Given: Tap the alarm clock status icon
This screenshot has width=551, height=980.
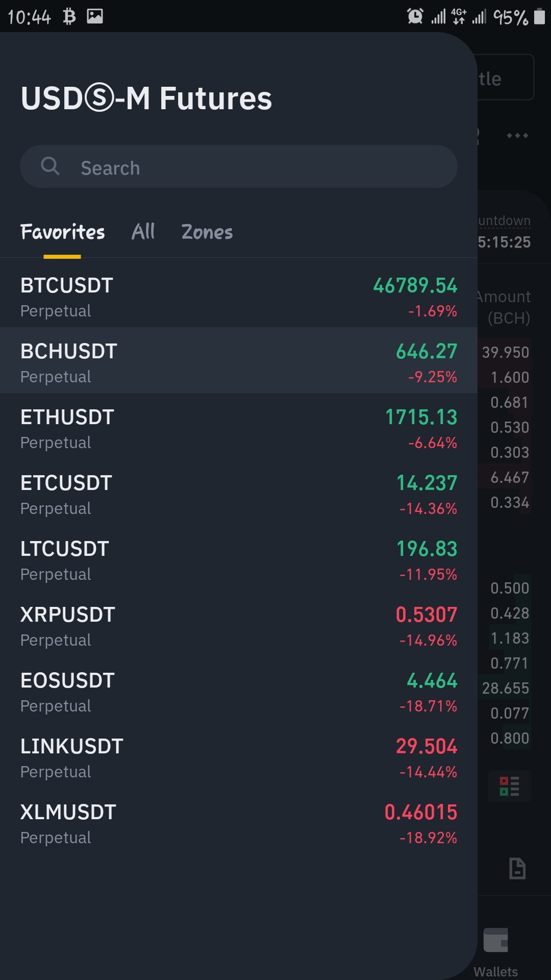Looking at the screenshot, I should 415,16.
